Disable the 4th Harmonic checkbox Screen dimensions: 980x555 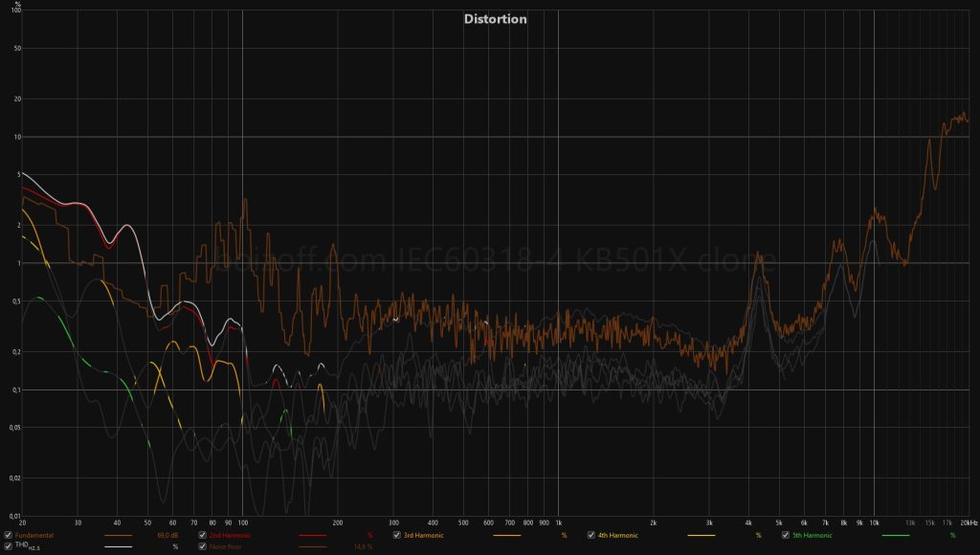click(591, 535)
